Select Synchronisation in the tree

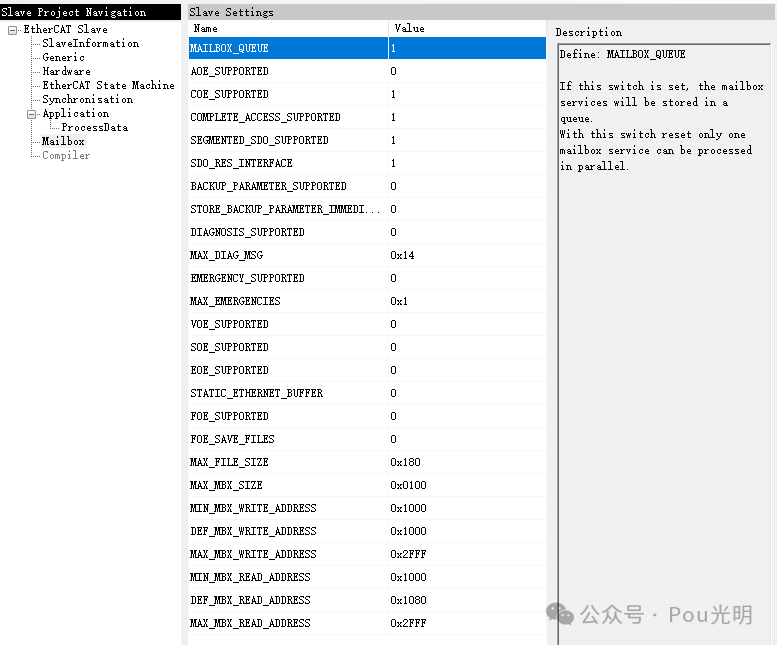tap(88, 100)
